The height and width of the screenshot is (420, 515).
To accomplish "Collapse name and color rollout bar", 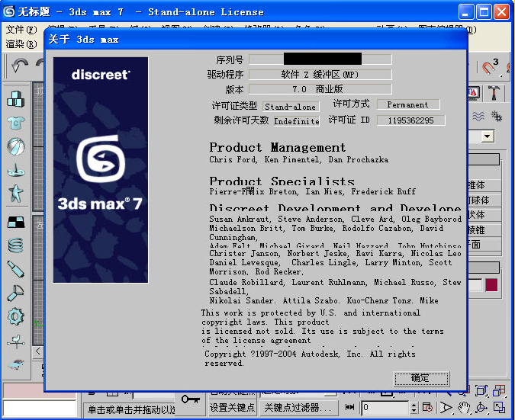I will pos(484,268).
